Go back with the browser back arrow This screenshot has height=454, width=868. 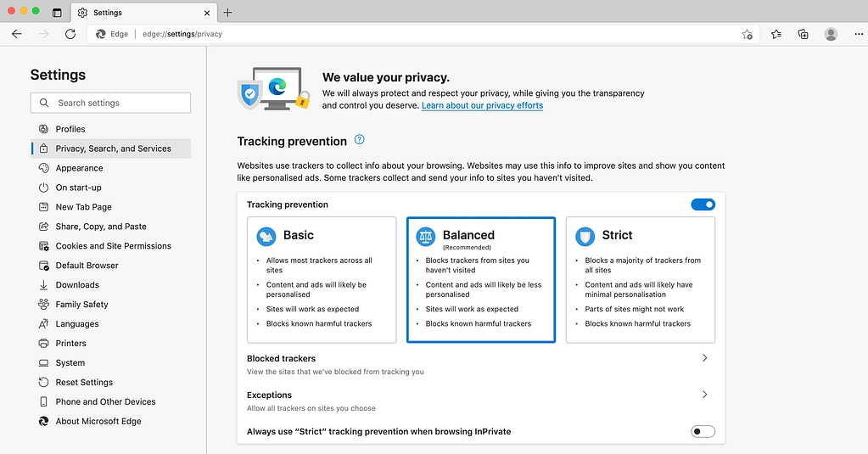point(17,34)
